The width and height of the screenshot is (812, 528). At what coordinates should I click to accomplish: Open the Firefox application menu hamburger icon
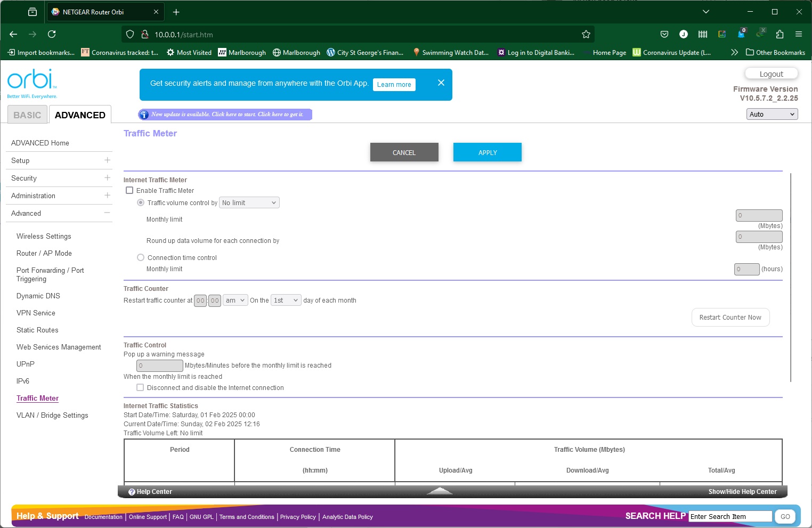click(x=799, y=34)
